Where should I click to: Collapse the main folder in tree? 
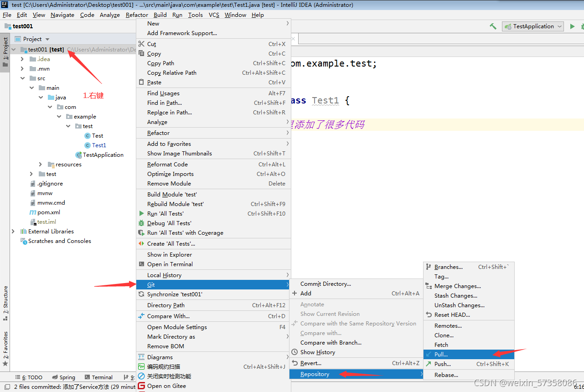[31, 88]
